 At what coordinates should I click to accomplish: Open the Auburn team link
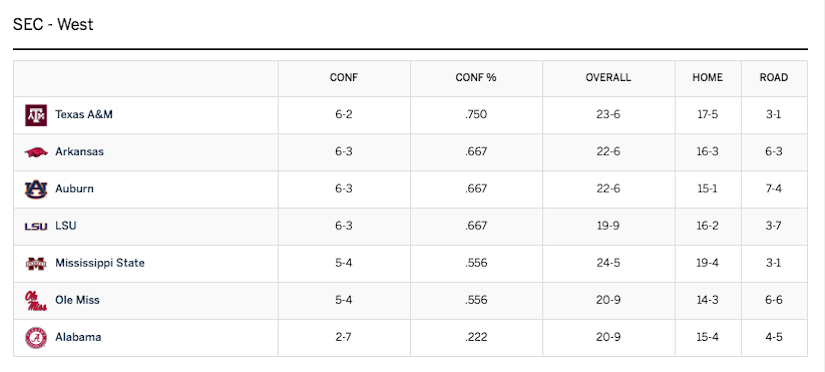pyautogui.click(x=74, y=188)
